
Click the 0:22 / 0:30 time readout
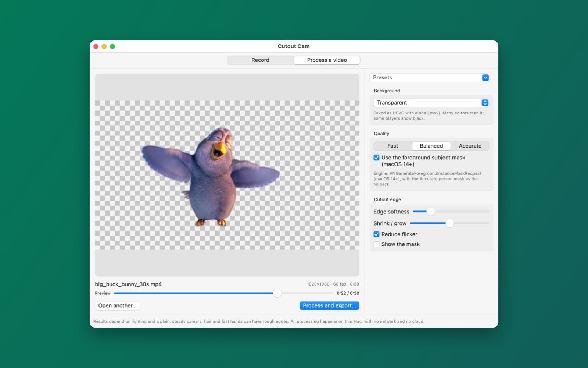[x=348, y=293]
